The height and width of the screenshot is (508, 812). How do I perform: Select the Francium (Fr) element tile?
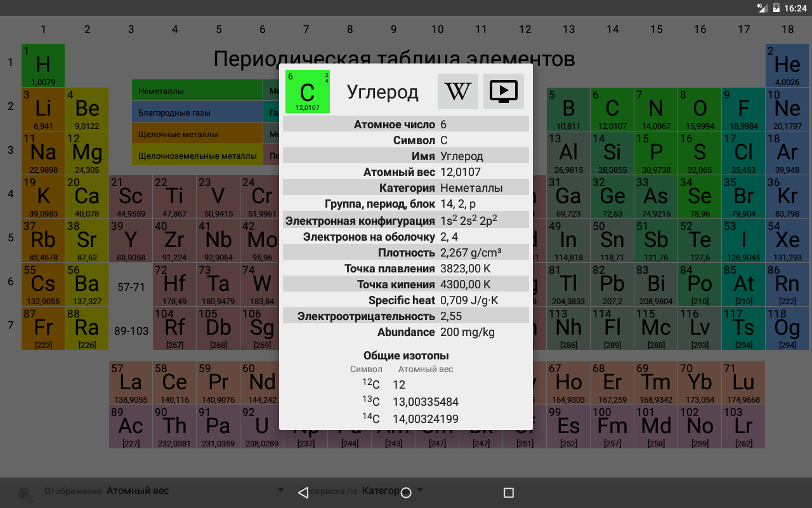(x=43, y=328)
